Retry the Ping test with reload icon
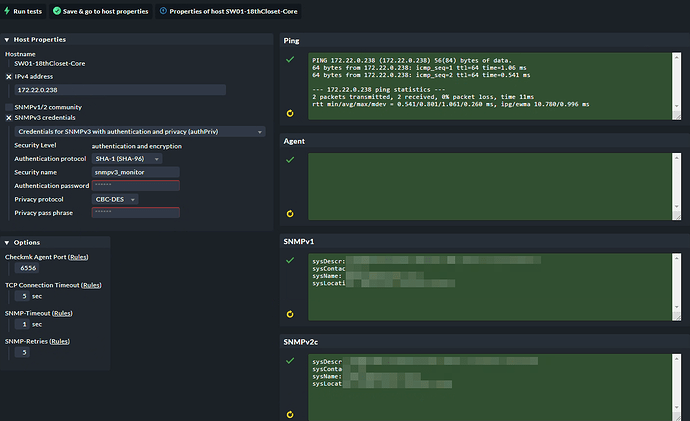Screen dimensions: 690x421 click(290, 114)
